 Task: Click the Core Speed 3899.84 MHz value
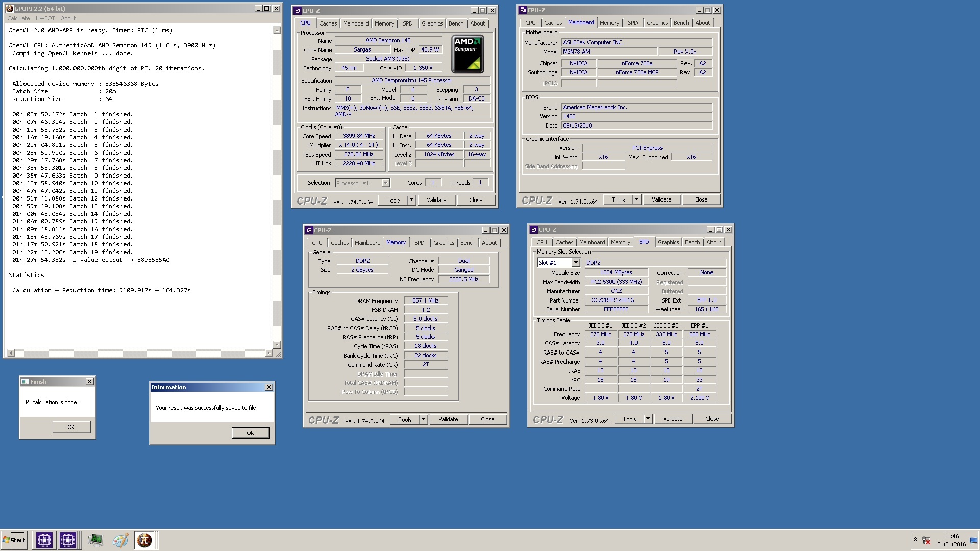[359, 136]
